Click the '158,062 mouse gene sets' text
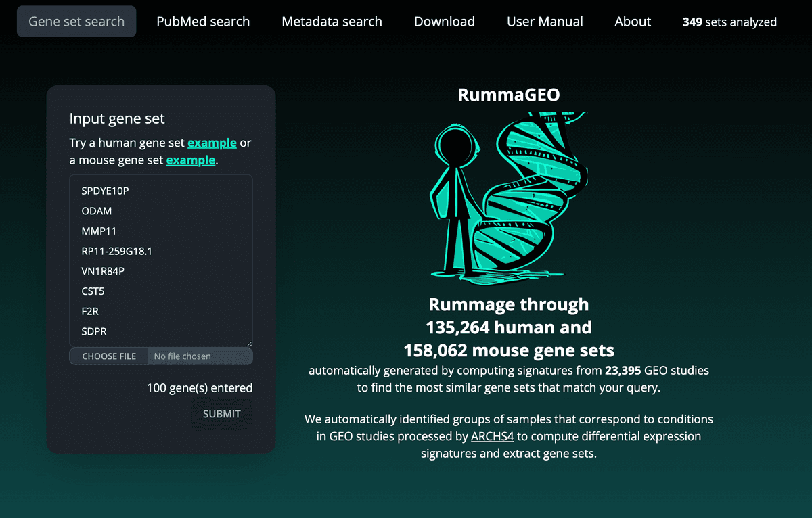The image size is (812, 518). tap(509, 350)
